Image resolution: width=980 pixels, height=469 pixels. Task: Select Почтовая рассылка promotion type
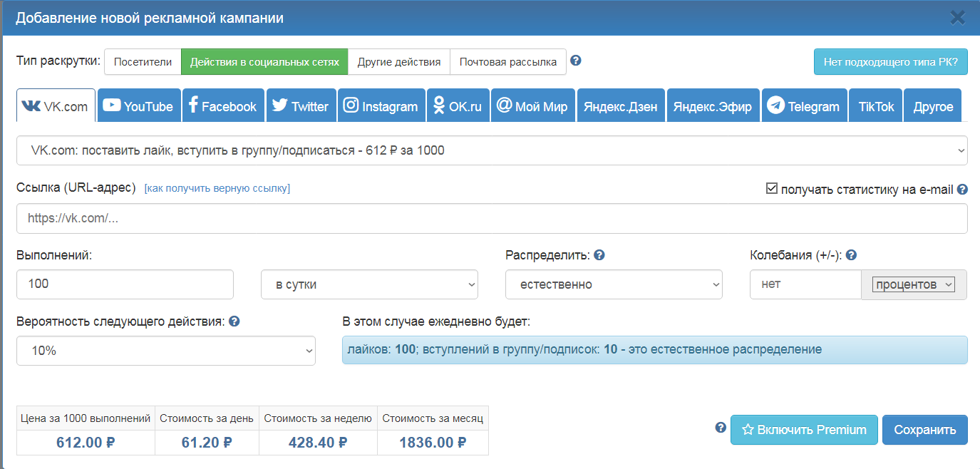[x=507, y=62]
